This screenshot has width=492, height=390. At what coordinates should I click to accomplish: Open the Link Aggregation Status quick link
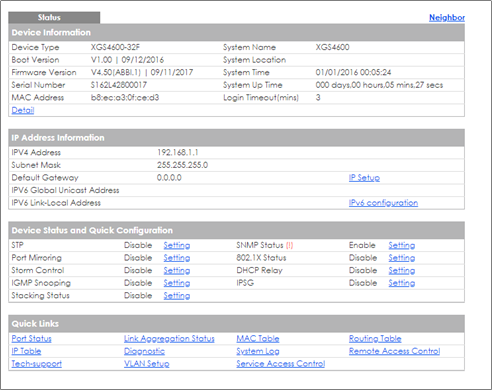pyautogui.click(x=169, y=339)
